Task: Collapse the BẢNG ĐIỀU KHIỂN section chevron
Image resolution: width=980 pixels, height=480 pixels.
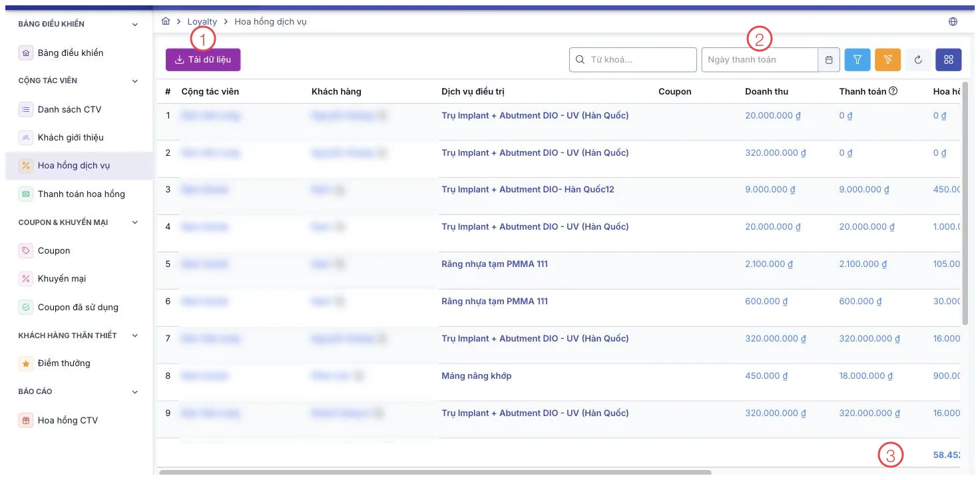Action: (x=135, y=25)
